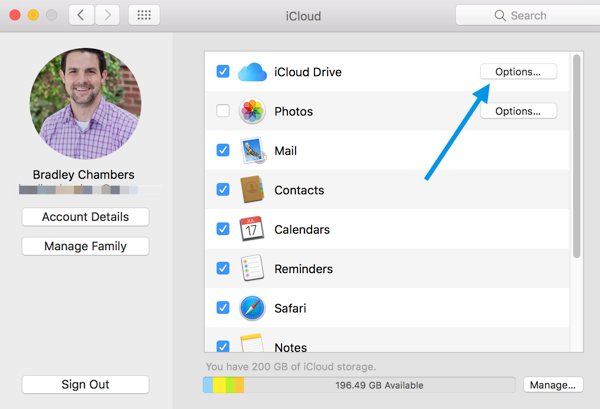Click the Safari label
This screenshot has height=409, width=600.
click(x=290, y=308)
